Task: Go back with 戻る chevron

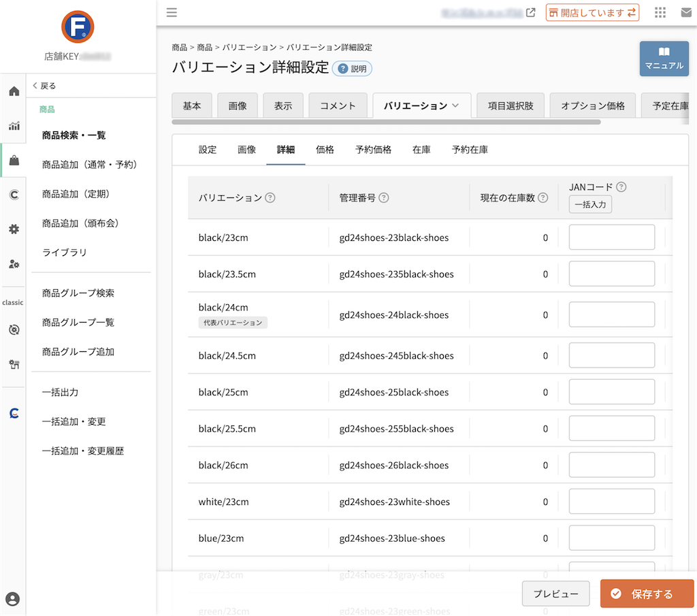Action: pos(44,86)
